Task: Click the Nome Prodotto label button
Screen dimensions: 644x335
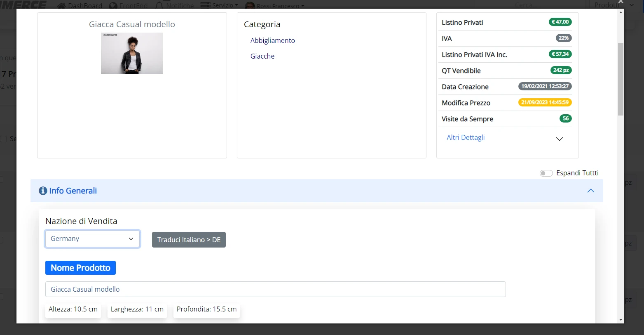Action: pyautogui.click(x=80, y=268)
